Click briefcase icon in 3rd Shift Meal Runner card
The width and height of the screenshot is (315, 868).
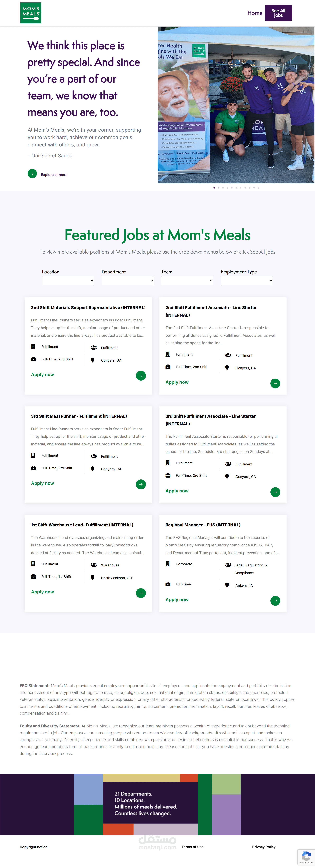pos(33,468)
